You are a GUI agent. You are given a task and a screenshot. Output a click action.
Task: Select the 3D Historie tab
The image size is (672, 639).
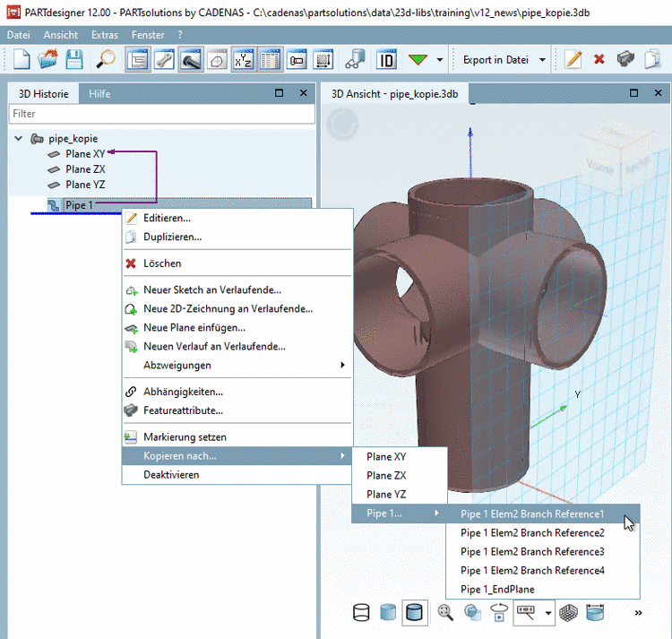pyautogui.click(x=43, y=94)
